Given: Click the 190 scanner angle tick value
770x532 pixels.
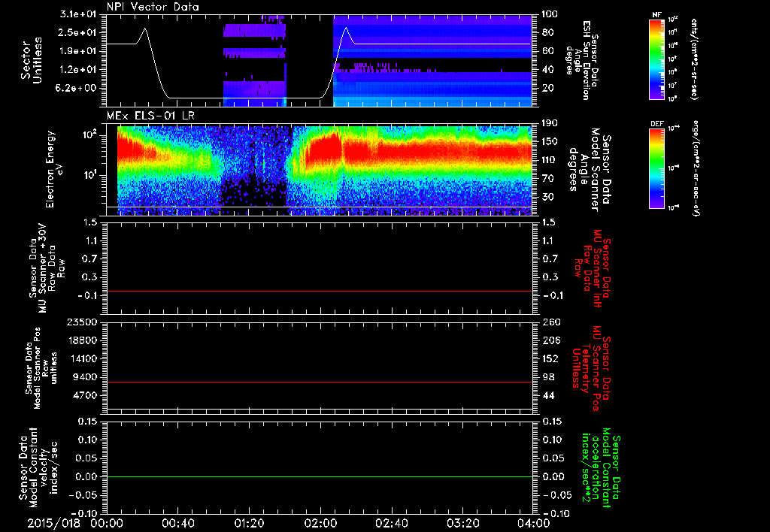Looking at the screenshot, I should [x=550, y=123].
